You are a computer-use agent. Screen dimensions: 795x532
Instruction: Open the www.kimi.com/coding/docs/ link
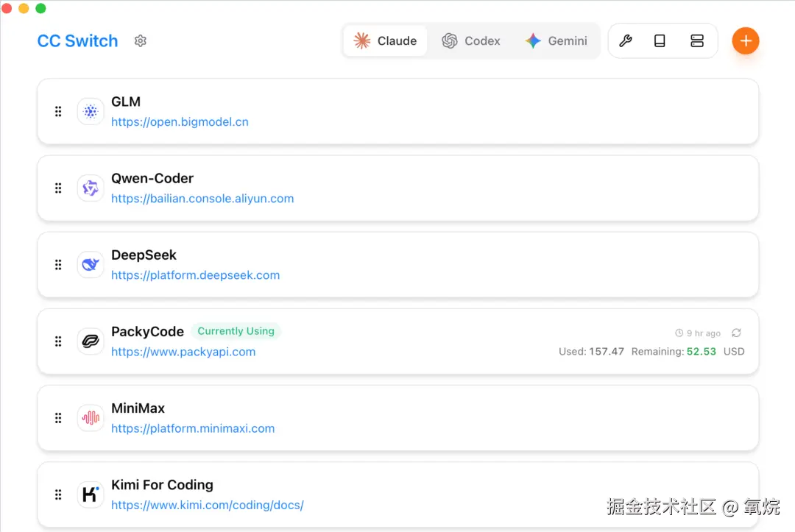pos(208,505)
